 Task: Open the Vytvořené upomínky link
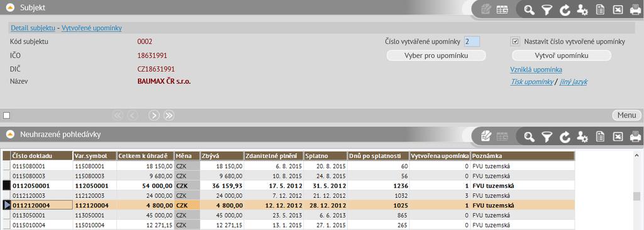tap(92, 28)
